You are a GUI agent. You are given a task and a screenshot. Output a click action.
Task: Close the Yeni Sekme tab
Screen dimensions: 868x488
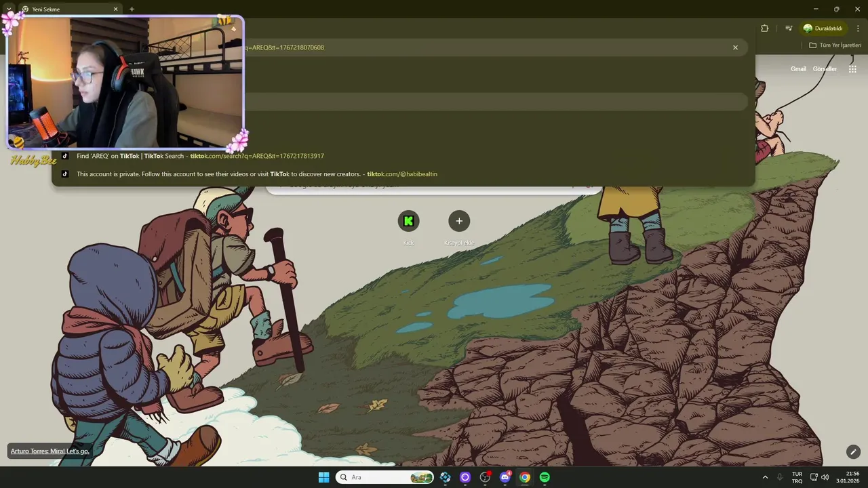(115, 9)
